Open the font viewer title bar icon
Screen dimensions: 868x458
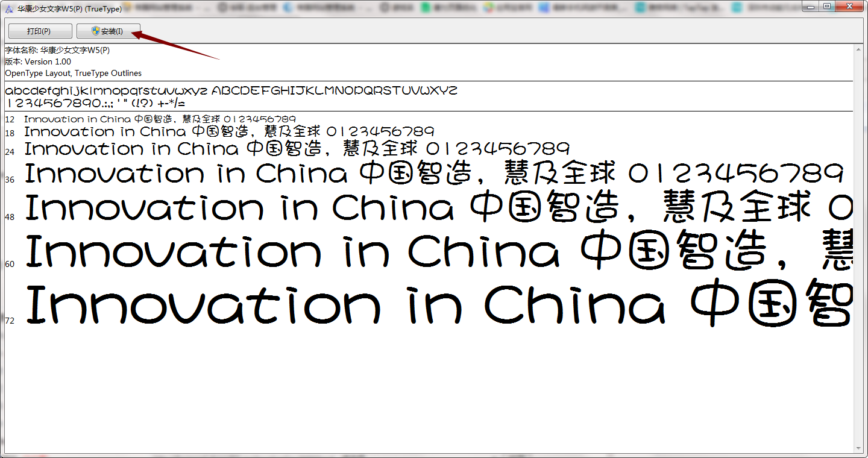(9, 8)
